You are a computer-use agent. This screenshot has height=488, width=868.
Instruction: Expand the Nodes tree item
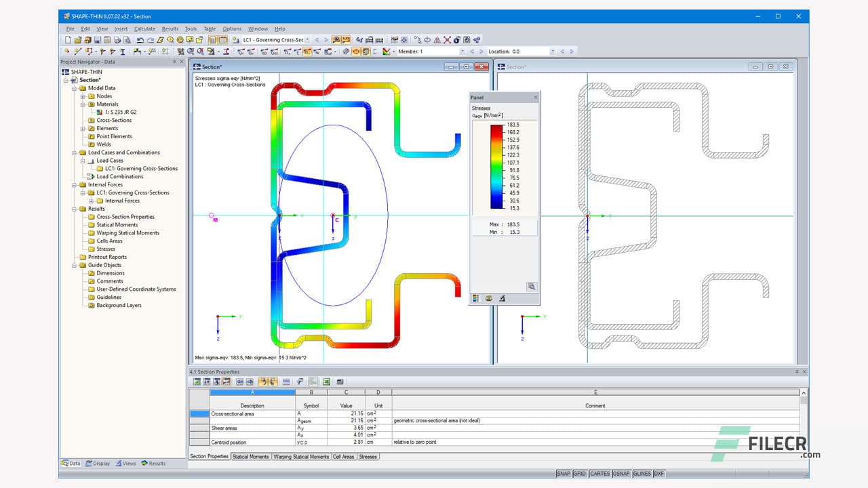pyautogui.click(x=83, y=96)
